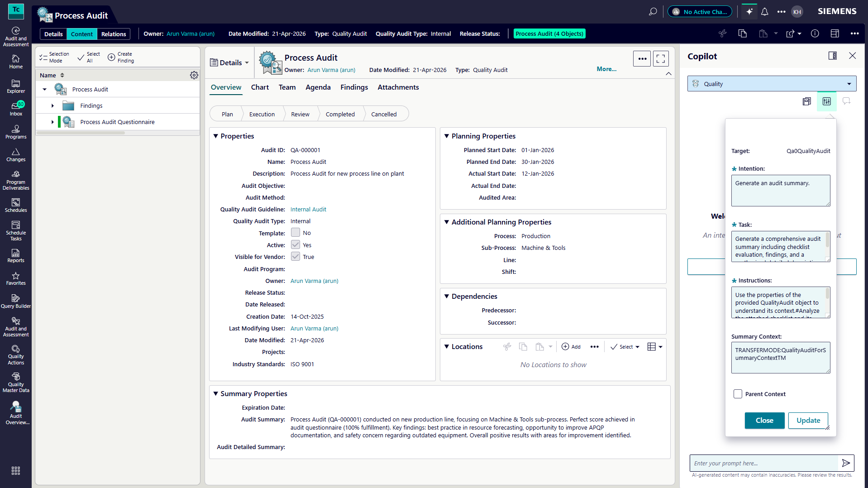The height and width of the screenshot is (488, 868).
Task: Open Reports in the sidebar
Action: click(x=16, y=255)
